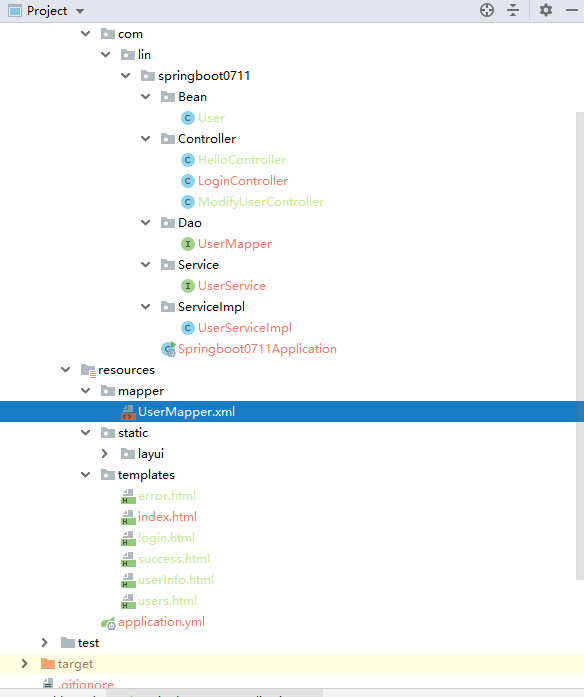Viewport: 584px width, 697px height.
Task: Select the ServiceImpl package name
Action: coord(212,307)
